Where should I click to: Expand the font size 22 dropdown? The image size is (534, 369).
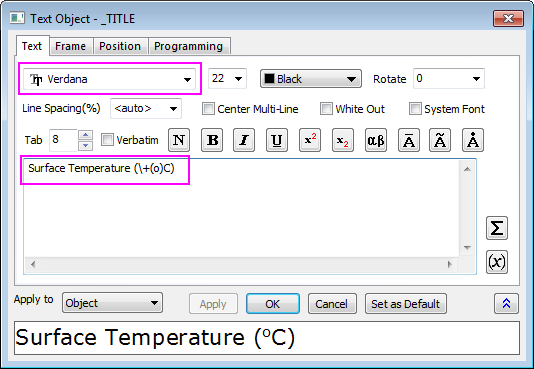(x=227, y=79)
